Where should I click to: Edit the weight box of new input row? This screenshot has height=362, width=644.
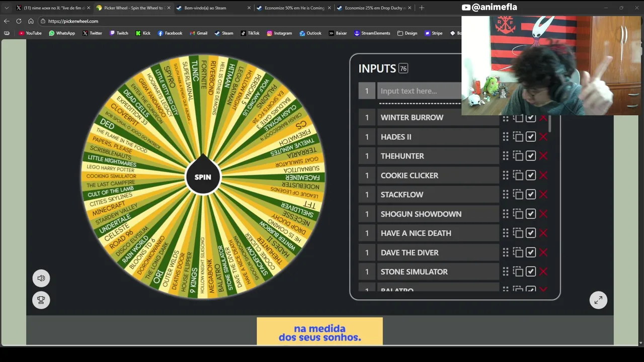(x=367, y=91)
